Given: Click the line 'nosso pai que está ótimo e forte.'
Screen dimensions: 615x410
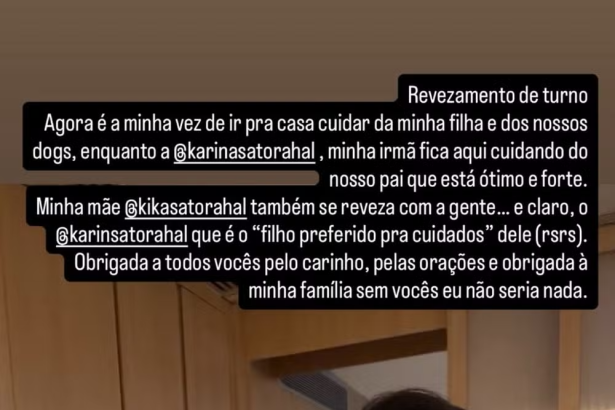Looking at the screenshot, I should 458,180.
